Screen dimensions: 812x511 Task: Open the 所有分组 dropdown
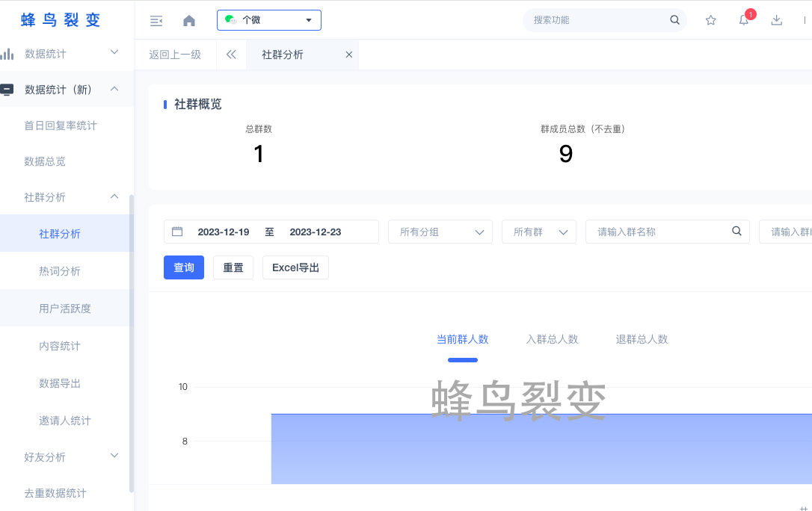440,232
